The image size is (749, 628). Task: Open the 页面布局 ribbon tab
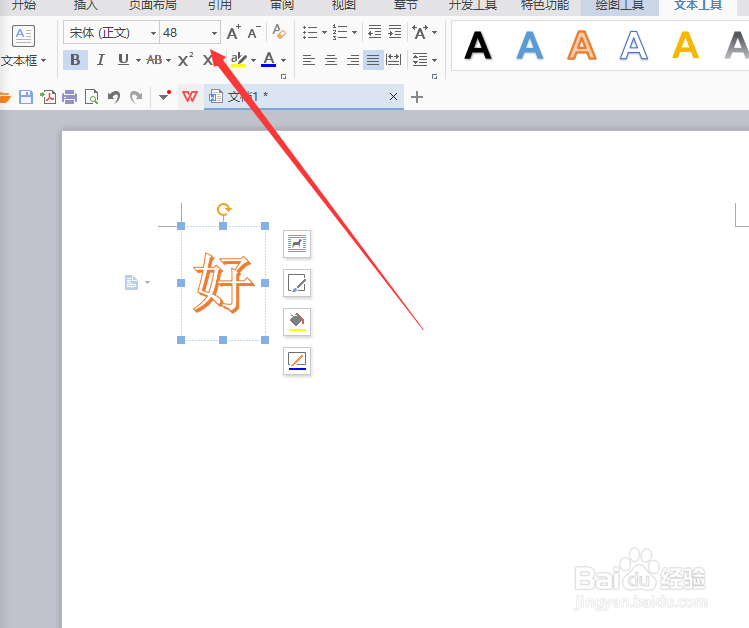point(153,5)
